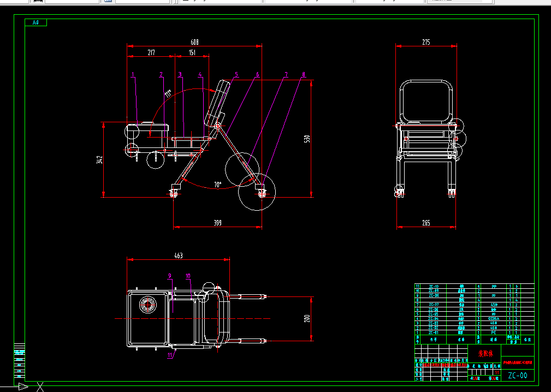551x392 pixels.
Task: Click magenta part callout number 11
Action: [x=170, y=355]
